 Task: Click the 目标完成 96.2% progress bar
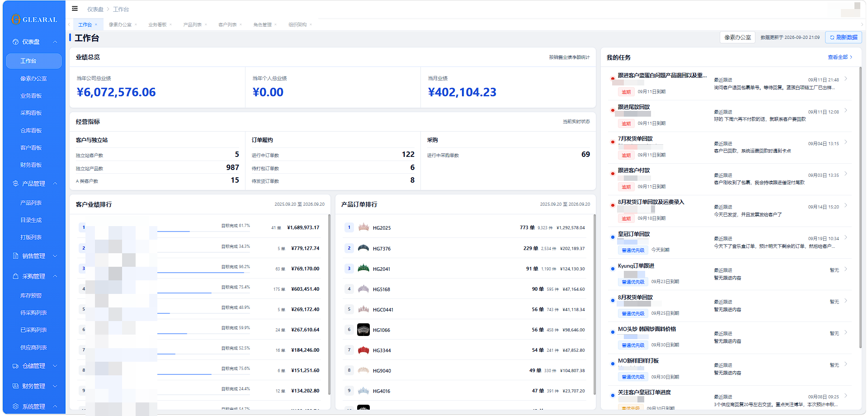click(x=203, y=273)
